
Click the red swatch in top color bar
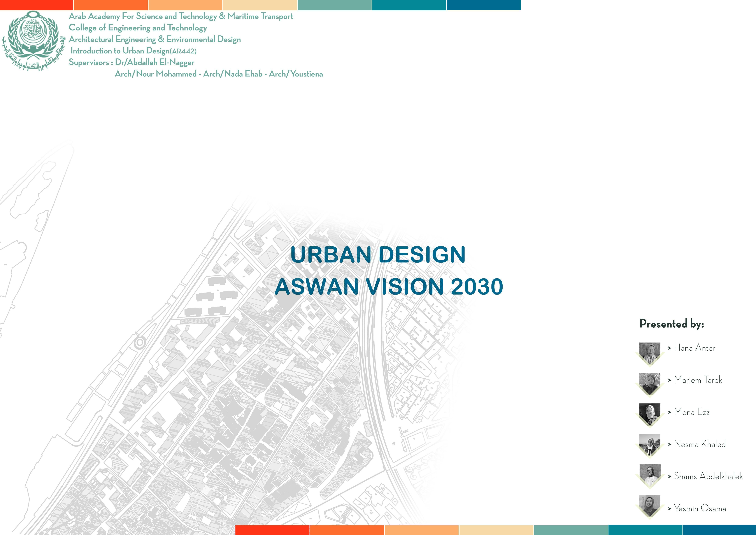36,5
